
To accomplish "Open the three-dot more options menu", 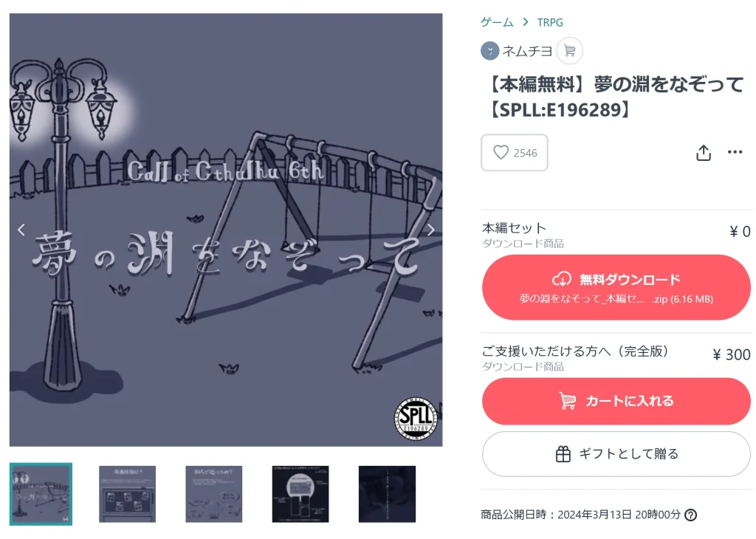I will click(x=735, y=152).
